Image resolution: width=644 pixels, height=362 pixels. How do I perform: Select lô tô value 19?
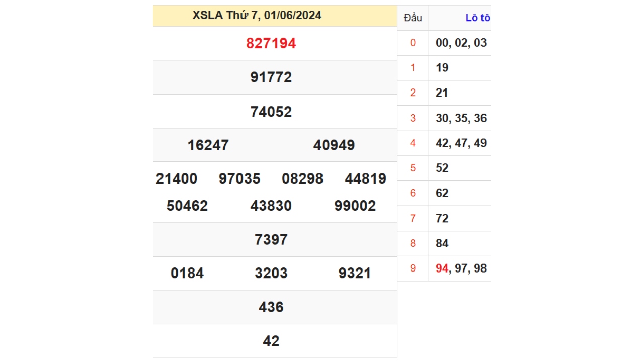click(x=442, y=68)
